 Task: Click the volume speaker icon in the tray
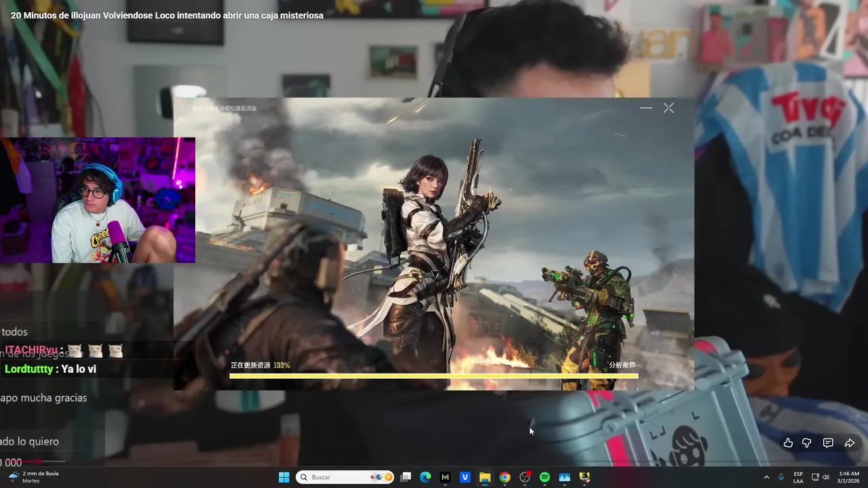click(825, 477)
